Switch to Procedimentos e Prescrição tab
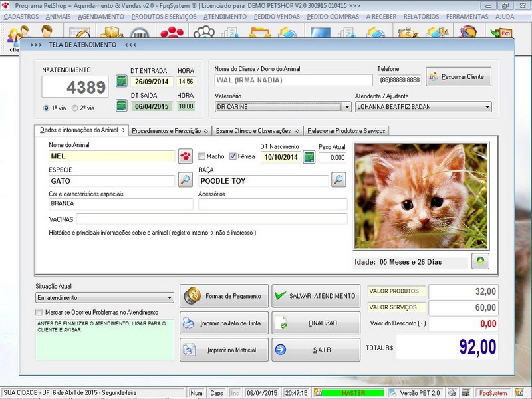The width and height of the screenshot is (532, 399). pos(170,131)
